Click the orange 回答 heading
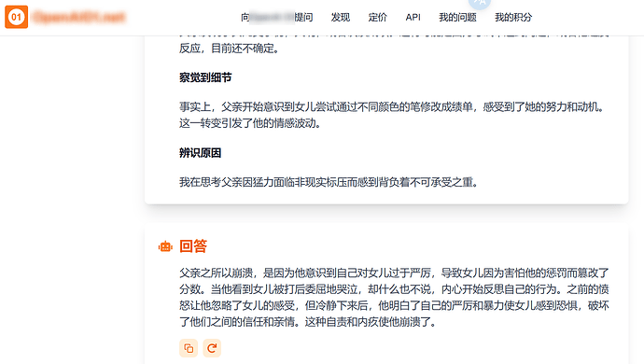The height and width of the screenshot is (364, 644). pyautogui.click(x=193, y=246)
